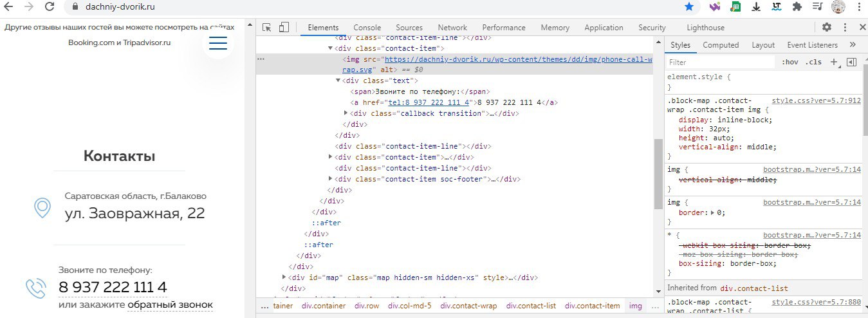Open the Memory tab
The height and width of the screenshot is (318, 868).
coord(555,28)
